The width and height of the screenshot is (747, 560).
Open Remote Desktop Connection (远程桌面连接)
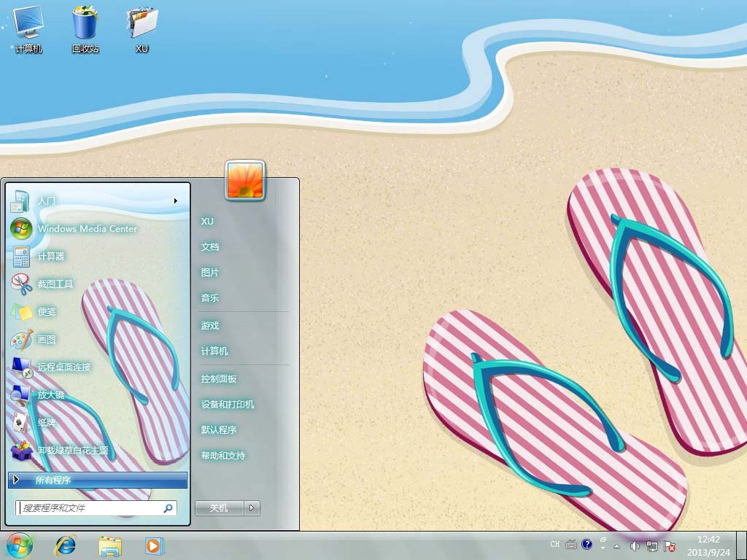point(64,367)
